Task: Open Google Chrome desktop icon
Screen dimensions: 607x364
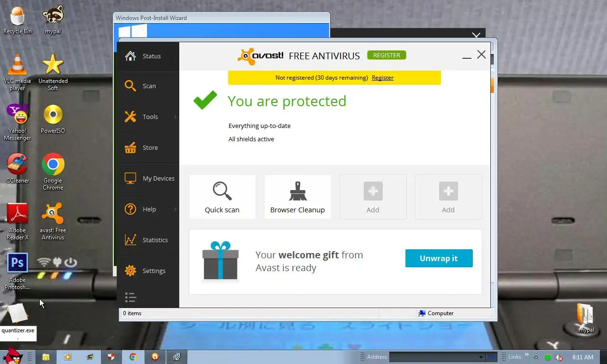Action: click(x=53, y=172)
